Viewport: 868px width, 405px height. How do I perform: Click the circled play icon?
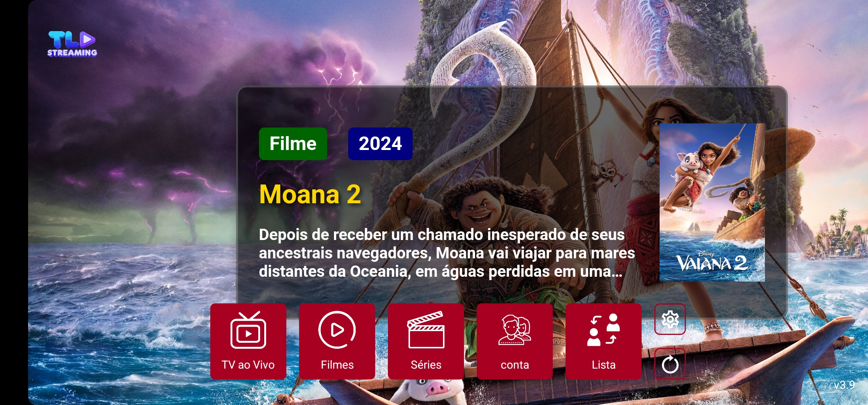(x=337, y=330)
